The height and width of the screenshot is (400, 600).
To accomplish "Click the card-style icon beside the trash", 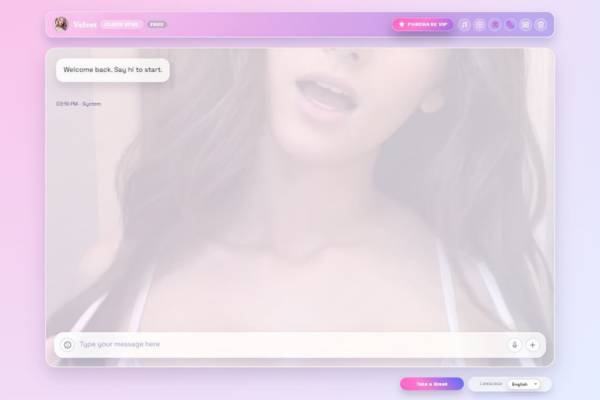I will tap(525, 24).
